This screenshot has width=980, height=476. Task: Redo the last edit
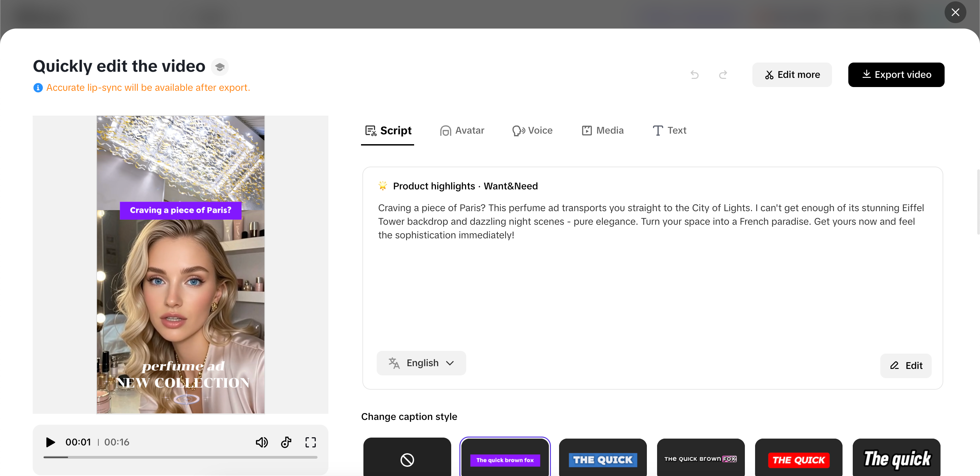pos(723,74)
